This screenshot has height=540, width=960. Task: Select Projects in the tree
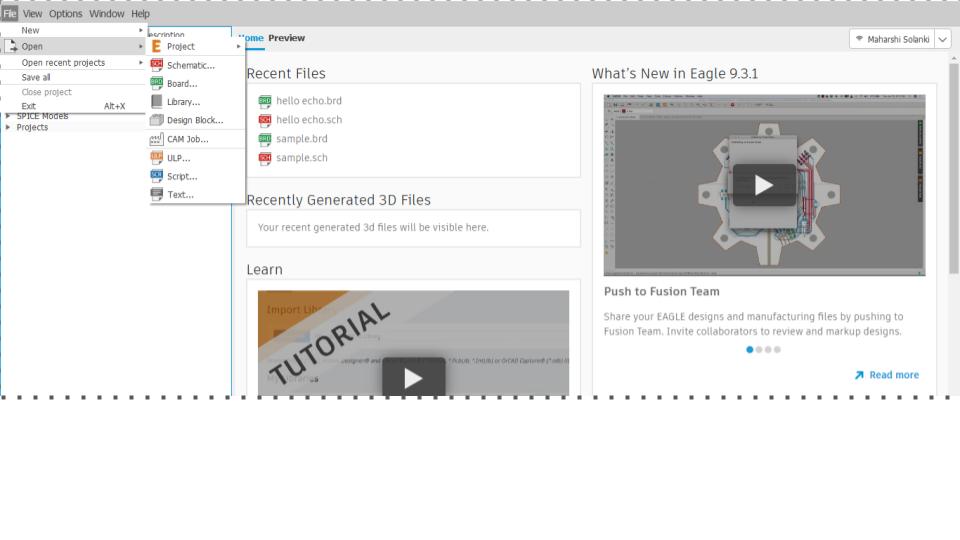coord(32,127)
